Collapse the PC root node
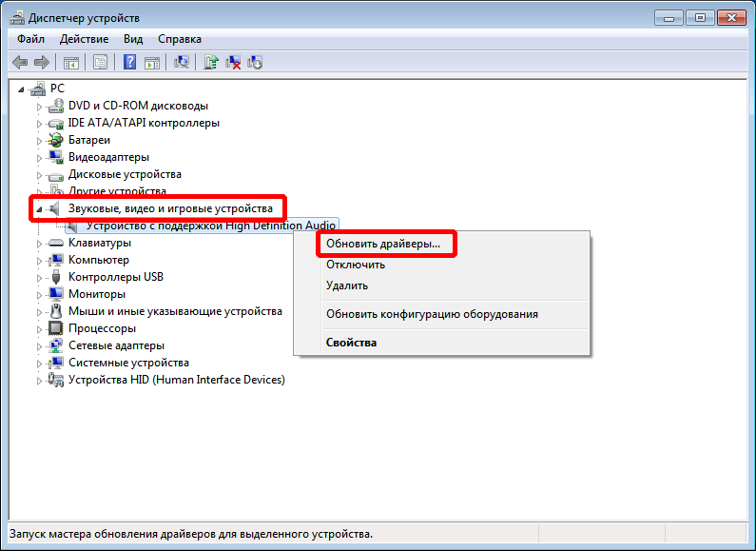This screenshot has width=756, height=551. pyautogui.click(x=21, y=89)
